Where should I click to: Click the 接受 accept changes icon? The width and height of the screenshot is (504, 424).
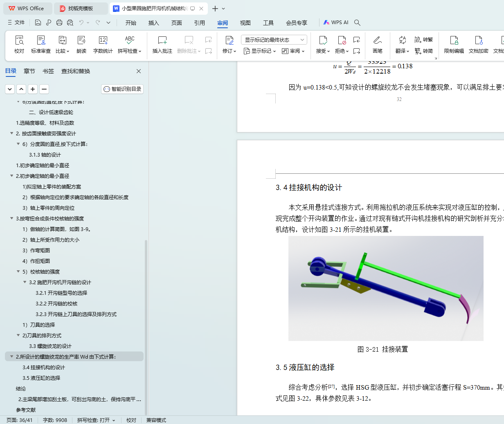pyautogui.click(x=323, y=40)
